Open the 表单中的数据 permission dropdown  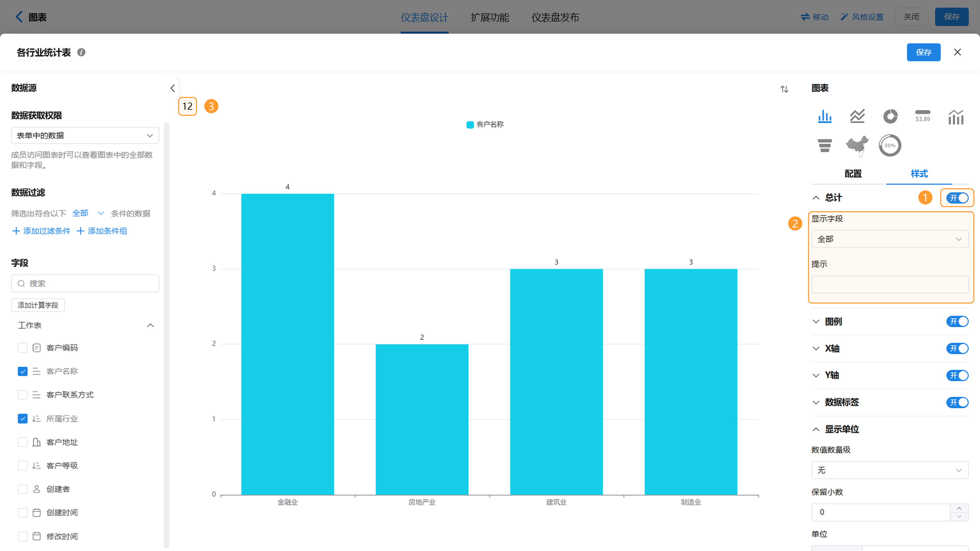pyautogui.click(x=85, y=135)
